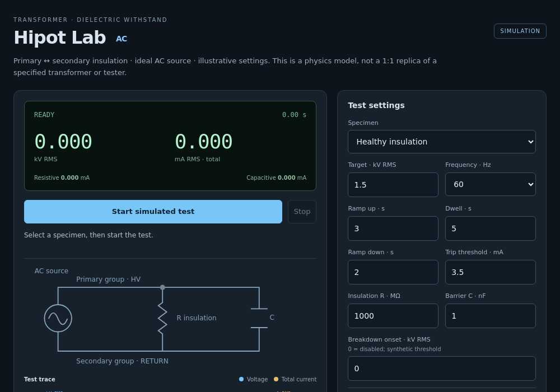
Task: Click the Stop button
Action: click(302, 212)
